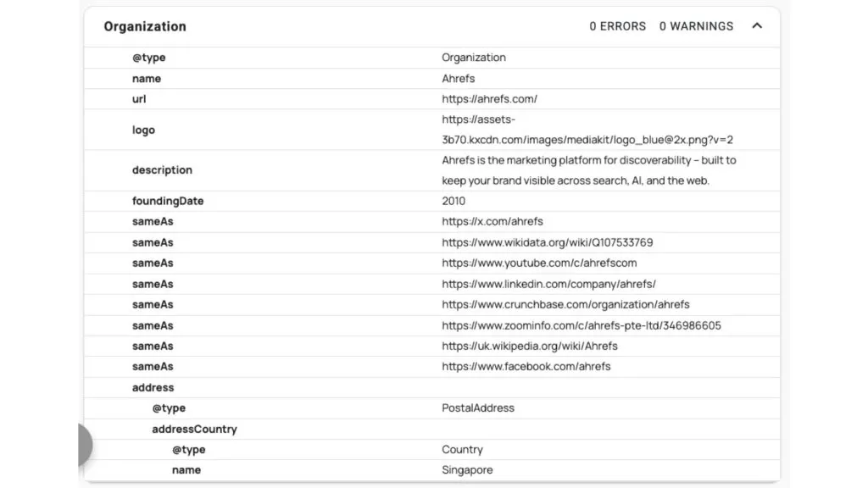Click the sameAs label beside x.com/ahrefs
The image size is (868, 488).
point(153,221)
